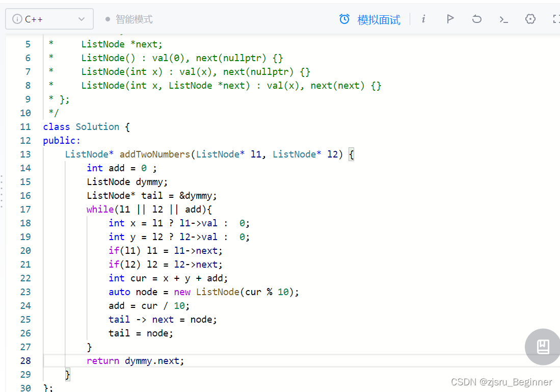Click line number 28 in the gutter
560x392 pixels.
[25, 361]
